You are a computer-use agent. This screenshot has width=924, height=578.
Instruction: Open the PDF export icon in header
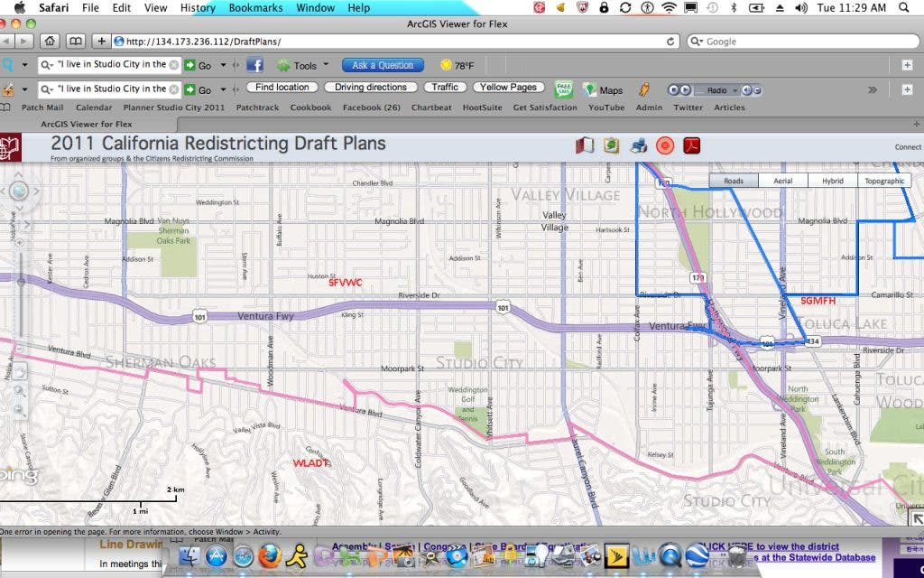pyautogui.click(x=692, y=145)
